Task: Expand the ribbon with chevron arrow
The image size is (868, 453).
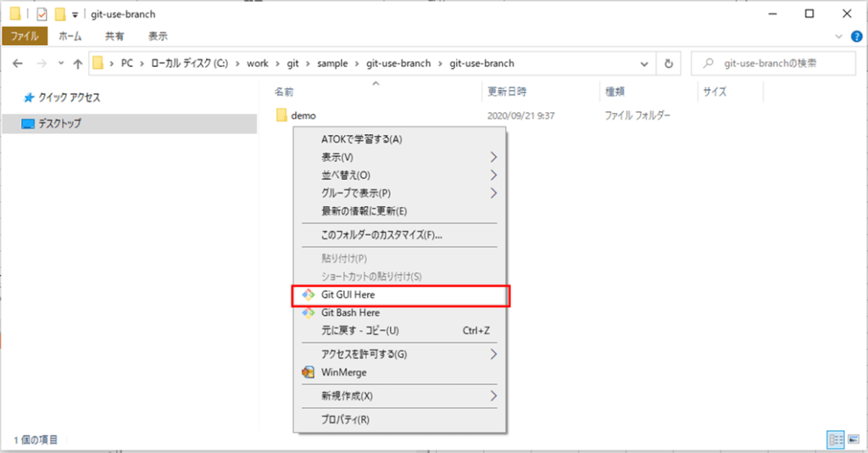Action: coord(838,36)
